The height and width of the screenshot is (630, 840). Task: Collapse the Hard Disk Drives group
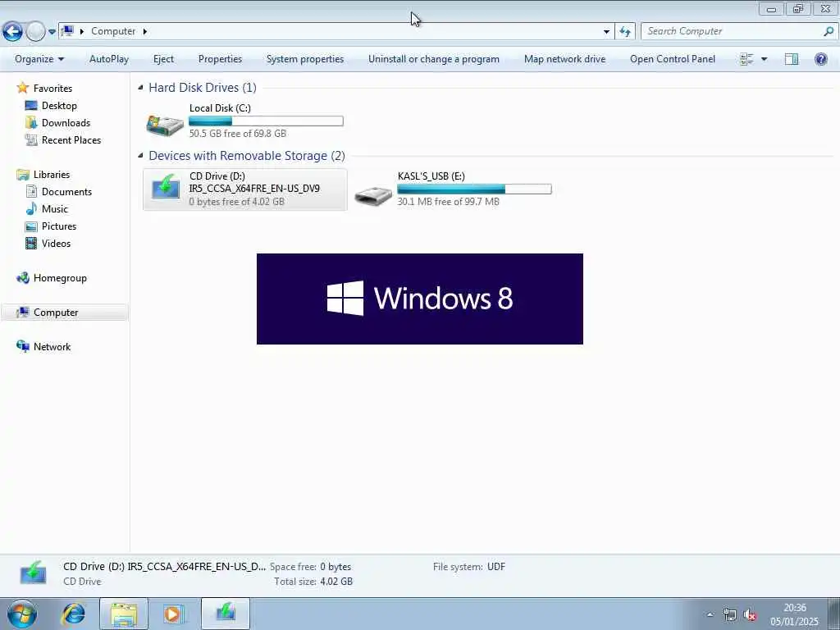tap(140, 87)
